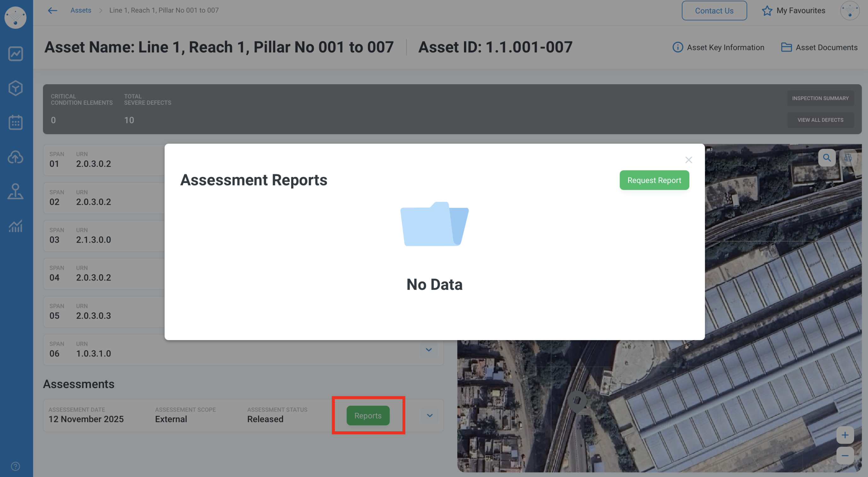868x477 pixels.
Task: Click the URN value 1.0.3.1.0
Action: [93, 353]
